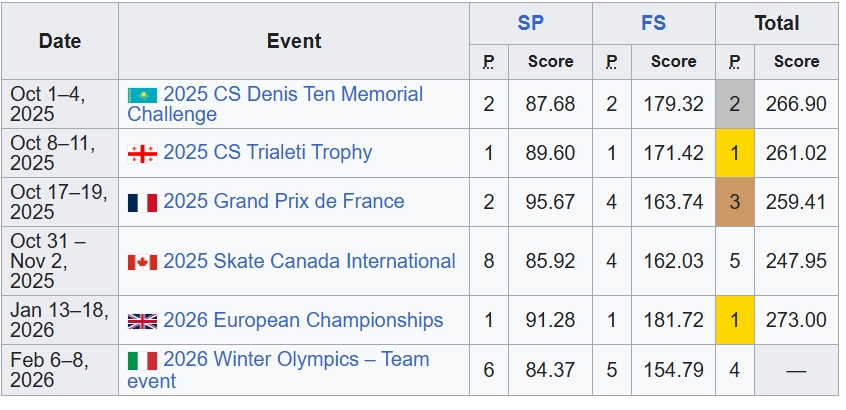Click the gold placement cell for Trialeti Trophy
846x410 pixels.
click(734, 153)
